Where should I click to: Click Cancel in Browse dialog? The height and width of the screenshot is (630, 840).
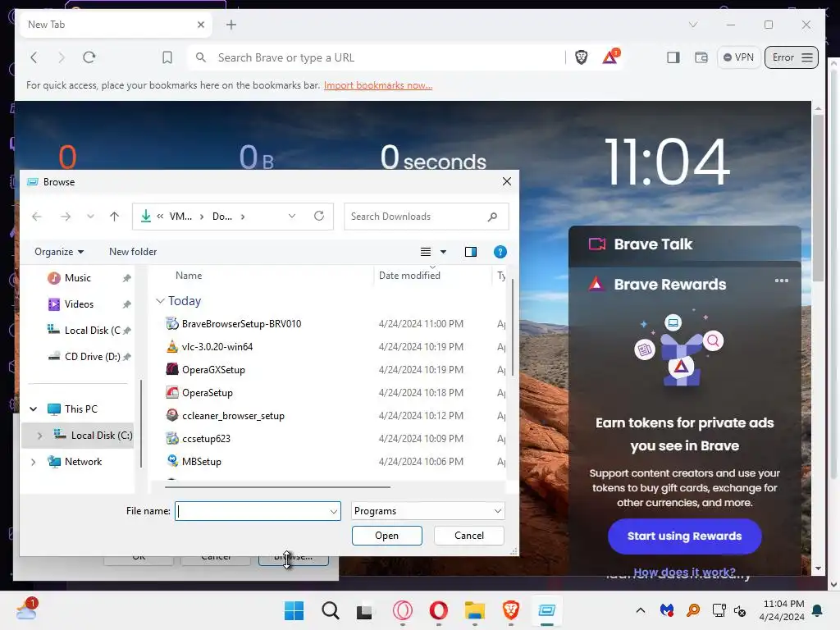click(x=468, y=536)
